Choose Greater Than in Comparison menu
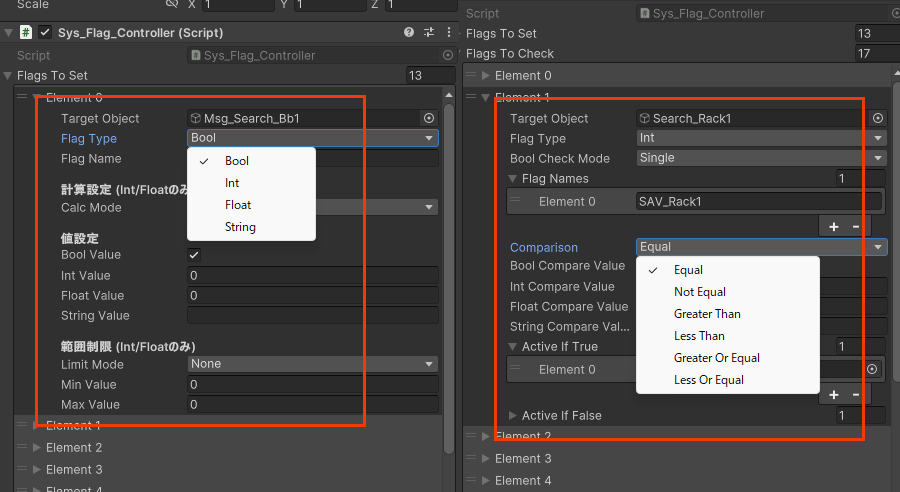Screen dimensions: 900x492 [707, 314]
